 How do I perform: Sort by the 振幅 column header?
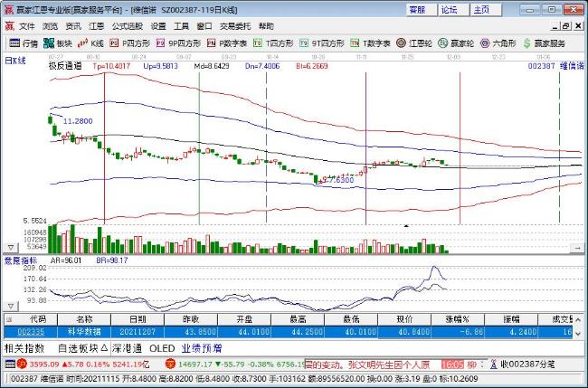click(x=511, y=319)
